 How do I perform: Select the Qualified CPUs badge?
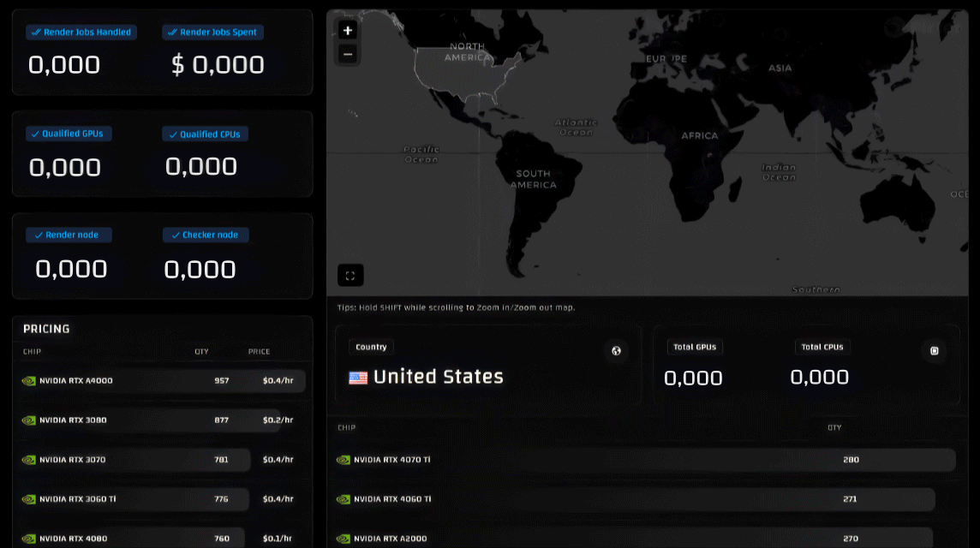[x=205, y=134]
